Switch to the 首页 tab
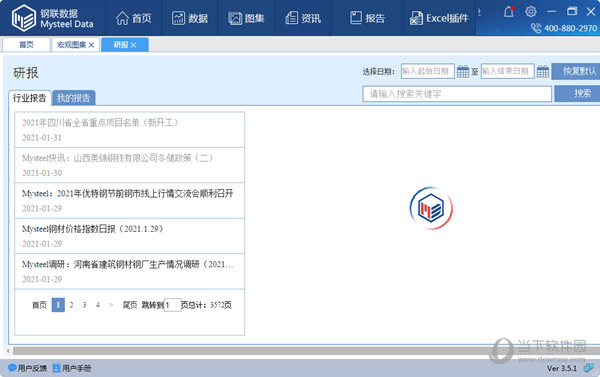600x377 pixels. (26, 45)
